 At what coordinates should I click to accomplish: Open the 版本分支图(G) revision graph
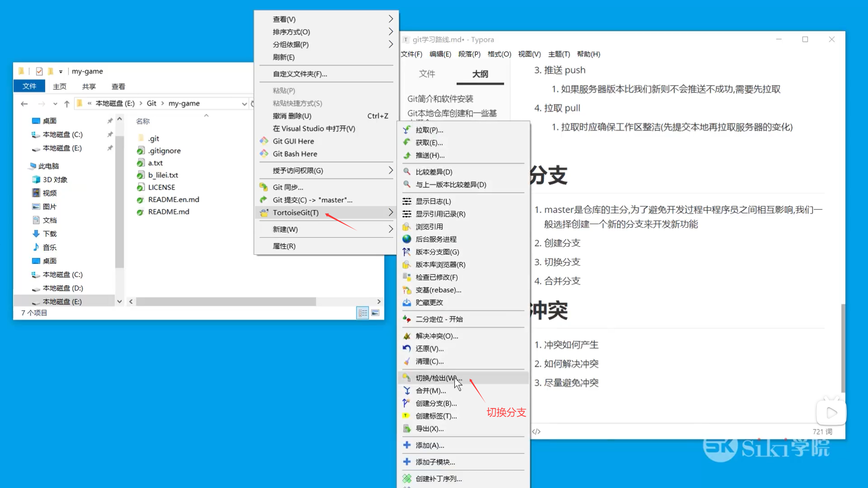(x=437, y=252)
